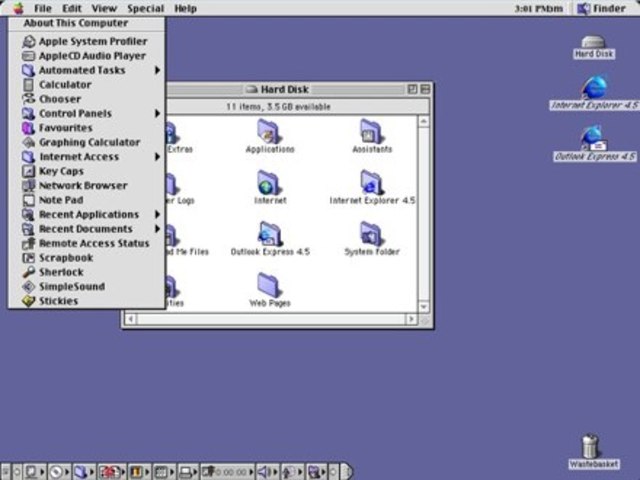Image resolution: width=640 pixels, height=480 pixels.
Task: Open the Special menu
Action: pyautogui.click(x=145, y=8)
